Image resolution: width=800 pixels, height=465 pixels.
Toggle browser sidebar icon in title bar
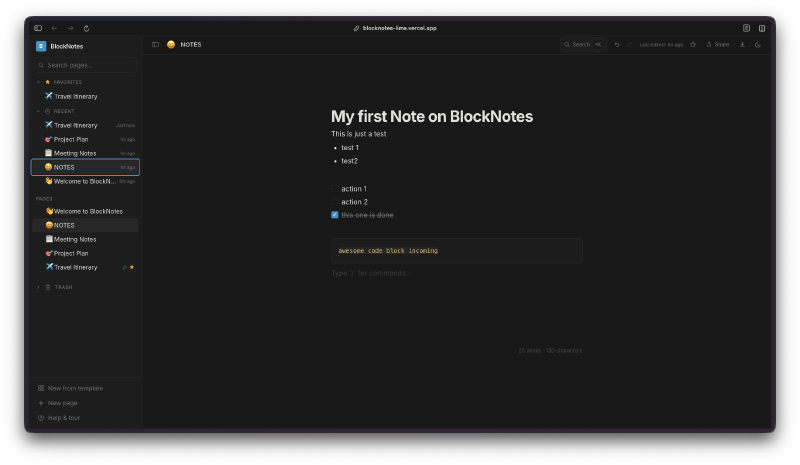tap(38, 28)
